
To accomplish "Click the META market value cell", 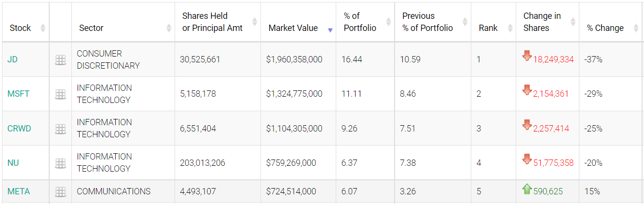I will click(291, 191).
